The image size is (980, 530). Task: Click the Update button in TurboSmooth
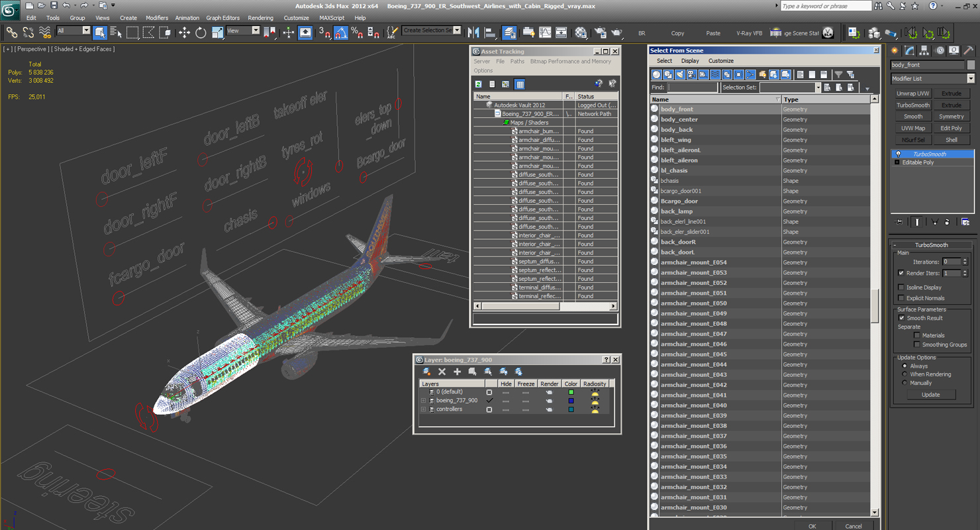click(930, 395)
